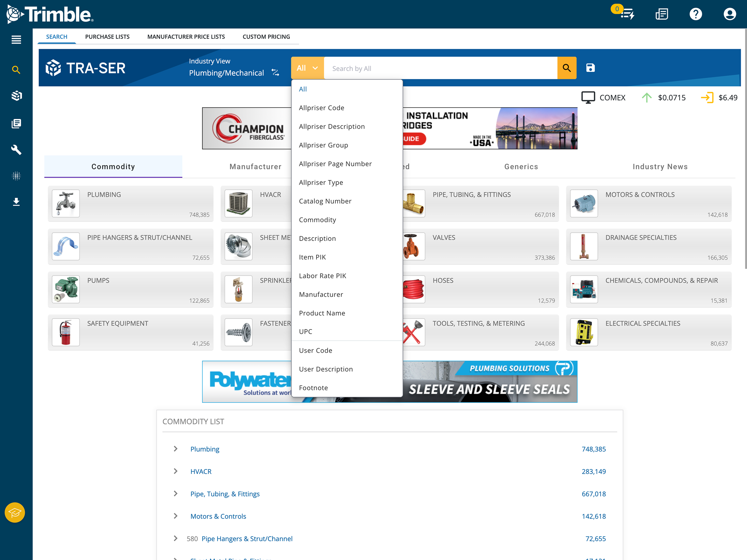Switch to PURCHASE LISTS tab
747x560 pixels.
click(x=107, y=36)
